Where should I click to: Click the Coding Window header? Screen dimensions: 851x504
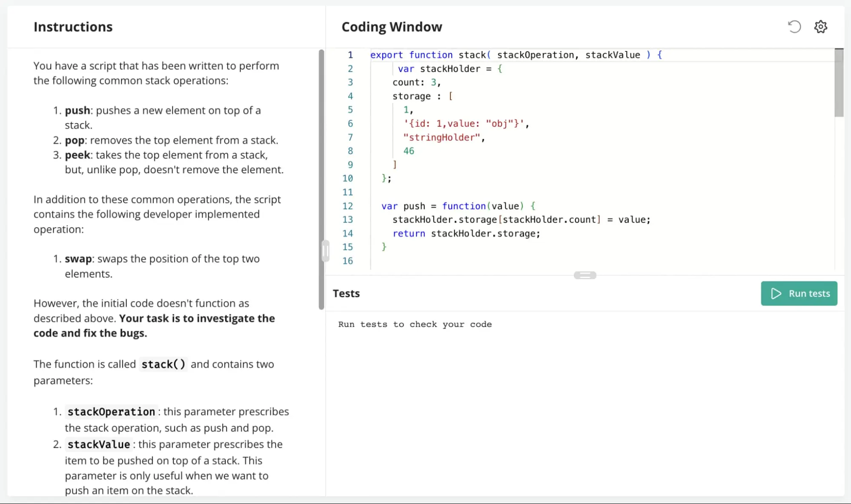pyautogui.click(x=391, y=26)
